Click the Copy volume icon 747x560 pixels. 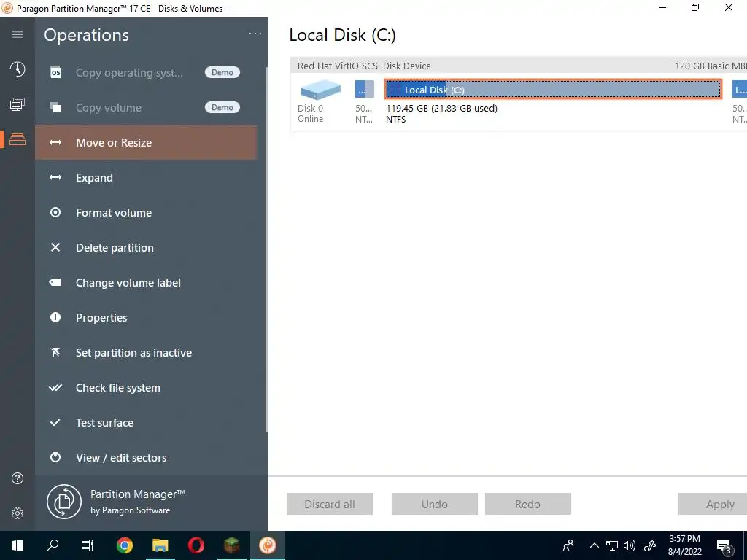tap(55, 108)
